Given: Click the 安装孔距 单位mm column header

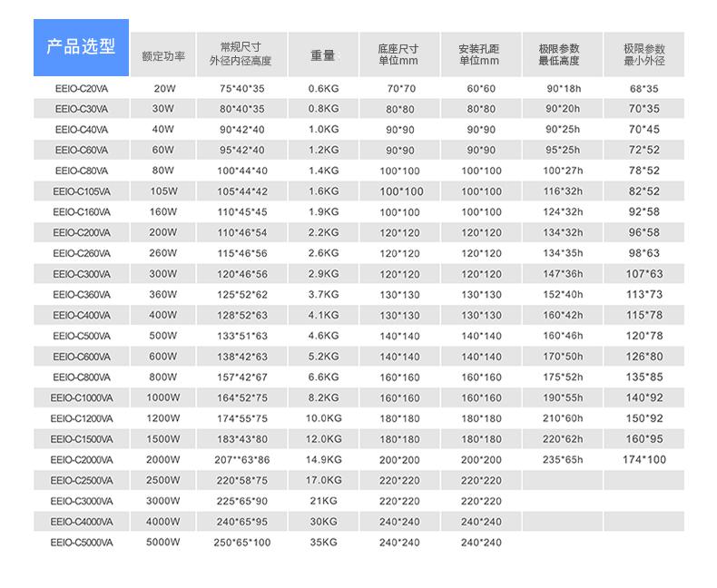Looking at the screenshot, I should coord(481,54).
